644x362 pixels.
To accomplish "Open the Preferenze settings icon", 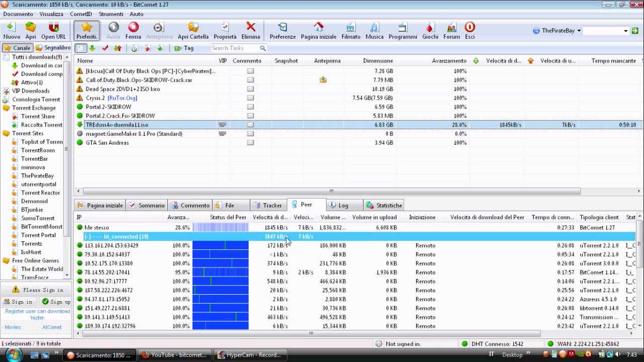I will pos(283,31).
